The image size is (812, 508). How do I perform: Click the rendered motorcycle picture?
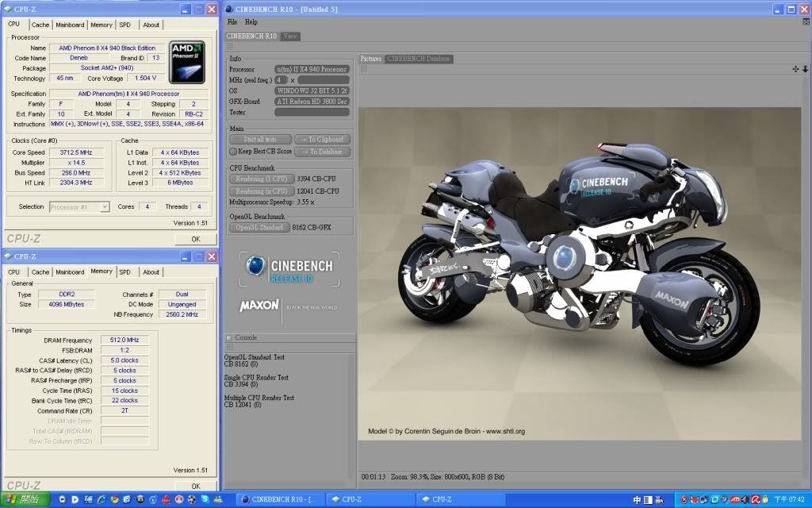pyautogui.click(x=579, y=274)
